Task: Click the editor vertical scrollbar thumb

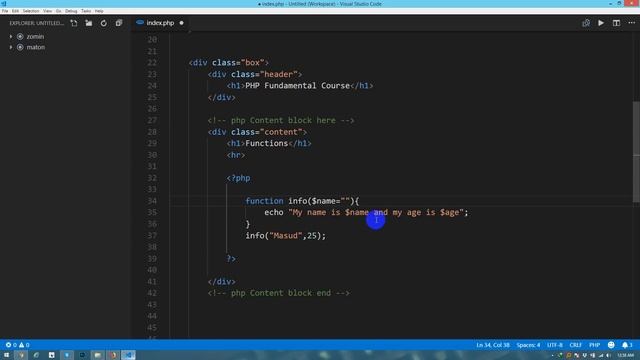Action: 636,151
